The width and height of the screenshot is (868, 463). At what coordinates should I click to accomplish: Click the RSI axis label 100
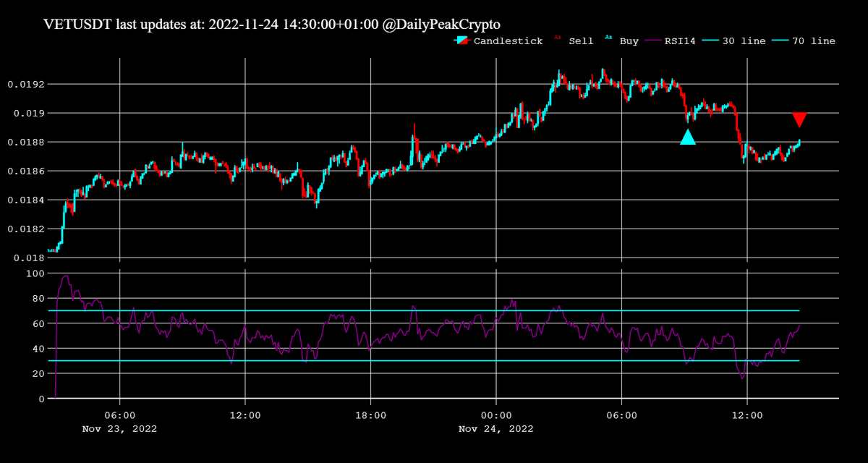[x=34, y=274]
